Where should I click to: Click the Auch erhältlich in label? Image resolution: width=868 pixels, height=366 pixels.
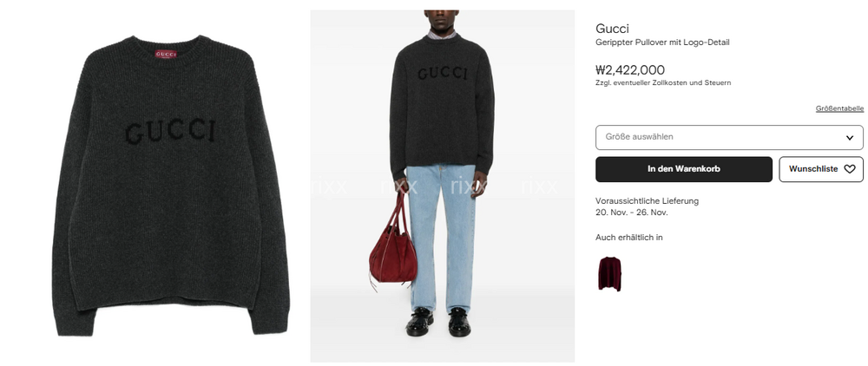(628, 238)
